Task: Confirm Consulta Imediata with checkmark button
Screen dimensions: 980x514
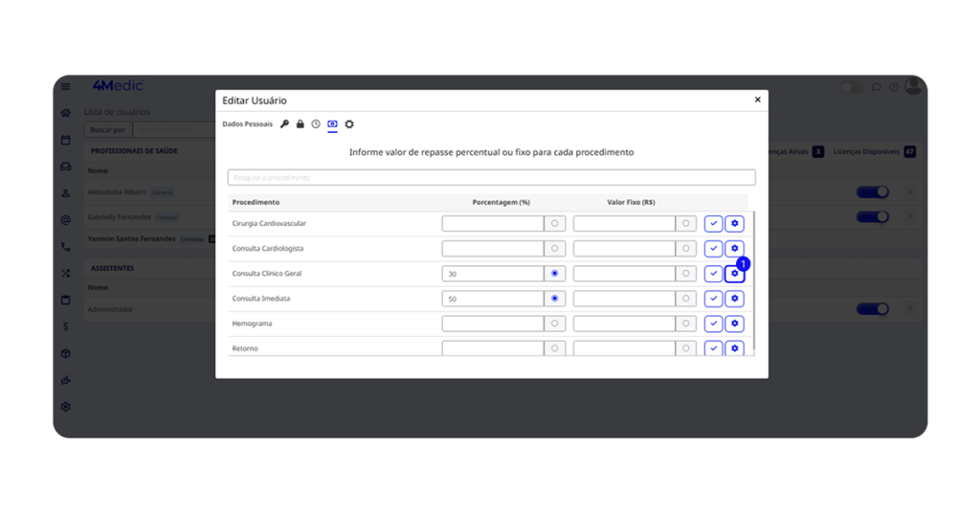Action: click(713, 299)
